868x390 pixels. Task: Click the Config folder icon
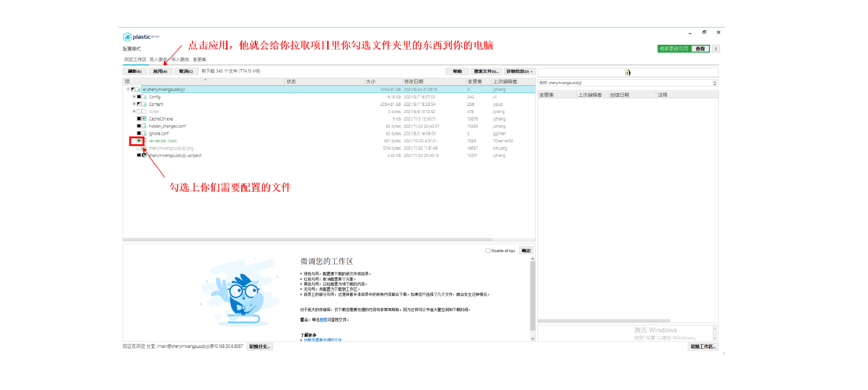(x=144, y=97)
